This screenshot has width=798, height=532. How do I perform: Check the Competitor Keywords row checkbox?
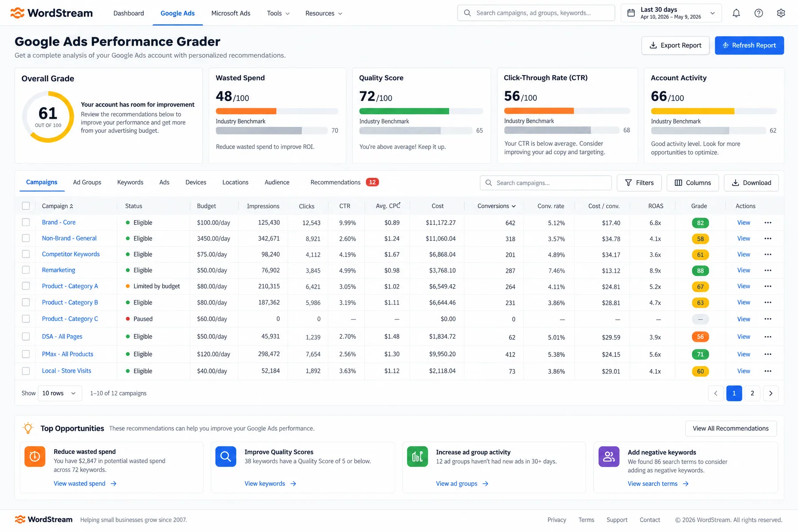click(x=26, y=254)
